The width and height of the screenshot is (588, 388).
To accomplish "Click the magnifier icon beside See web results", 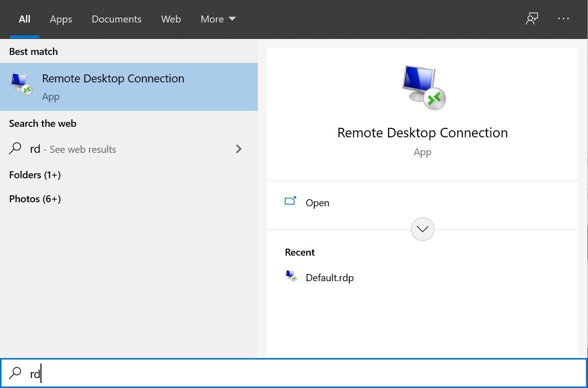I will pyautogui.click(x=16, y=149).
